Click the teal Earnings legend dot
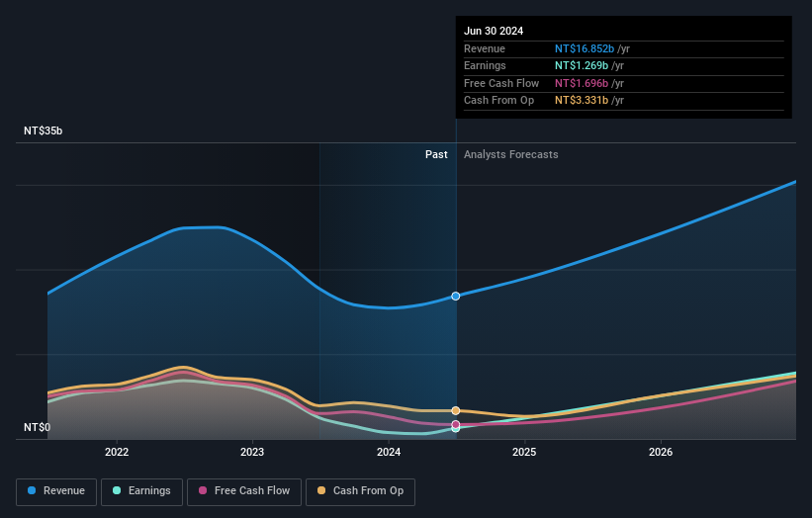The width and height of the screenshot is (812, 518). tap(117, 490)
